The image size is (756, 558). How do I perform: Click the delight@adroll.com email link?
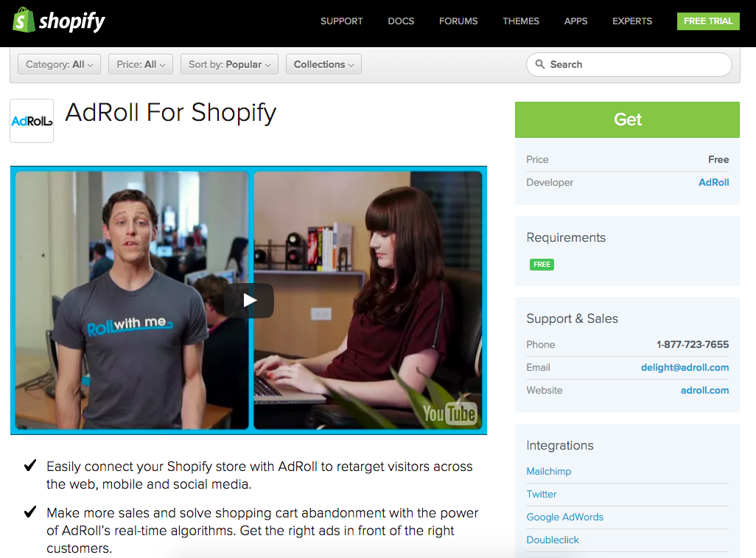(x=685, y=368)
